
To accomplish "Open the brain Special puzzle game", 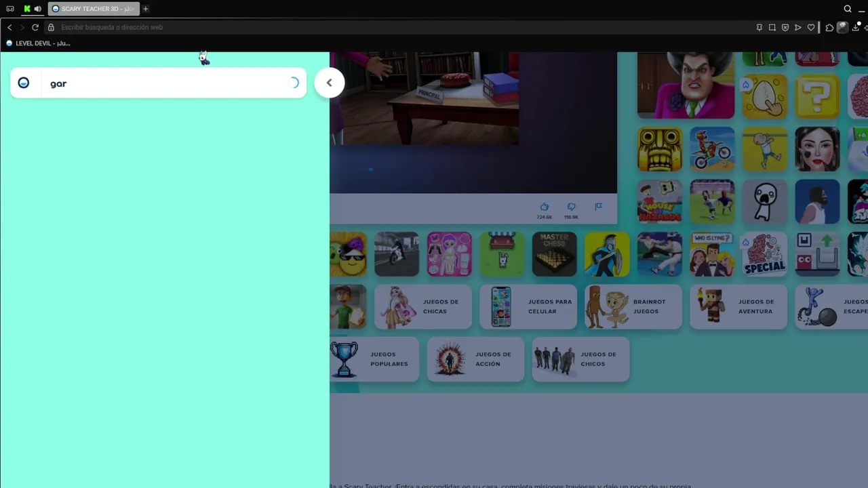I will [764, 254].
